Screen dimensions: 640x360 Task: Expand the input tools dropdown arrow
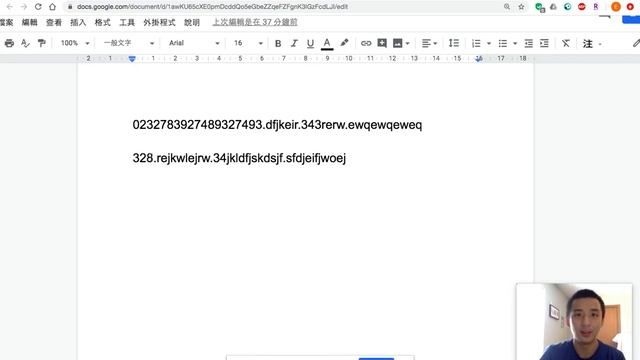(600, 44)
